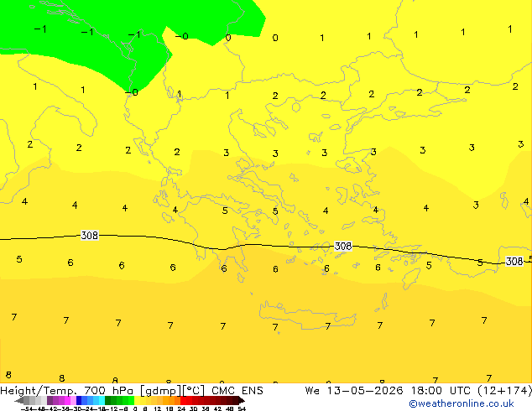The image size is (532, 411).
Task: Click the "[gdmp]" unit text
Action: point(161,391)
